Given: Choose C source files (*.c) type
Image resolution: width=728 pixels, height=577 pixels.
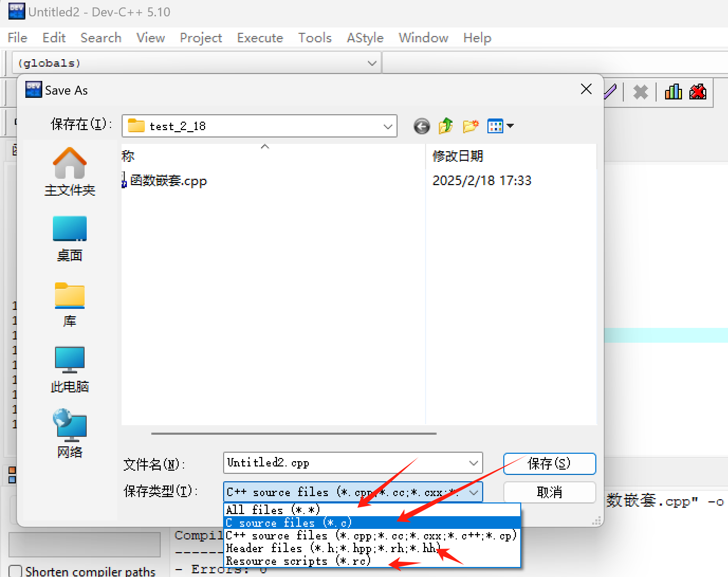Looking at the screenshot, I should click(x=372, y=523).
